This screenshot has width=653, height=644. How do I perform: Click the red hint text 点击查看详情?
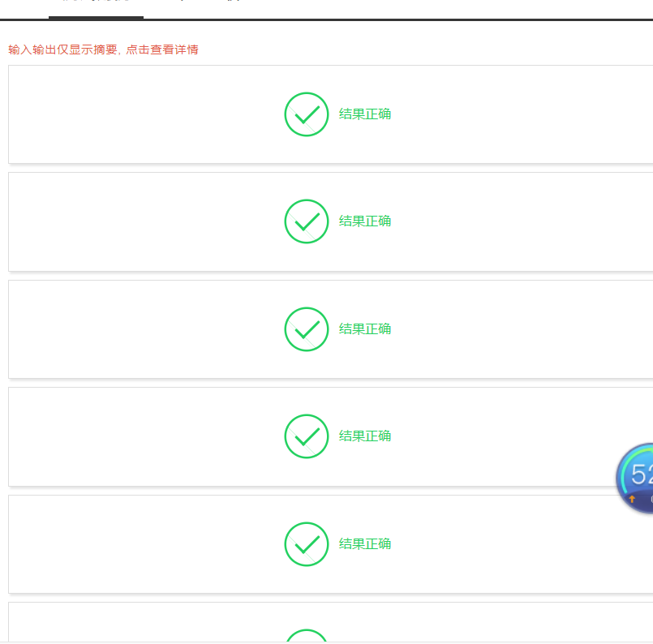(x=162, y=49)
